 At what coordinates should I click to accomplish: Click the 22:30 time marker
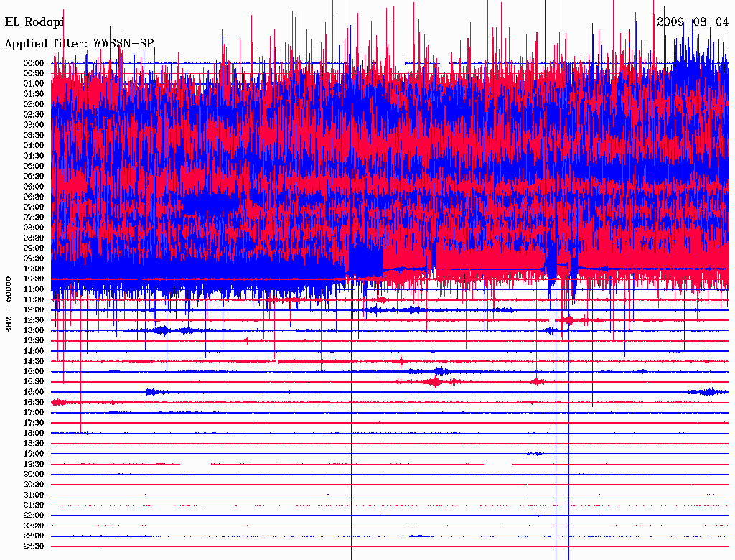pyautogui.click(x=34, y=526)
